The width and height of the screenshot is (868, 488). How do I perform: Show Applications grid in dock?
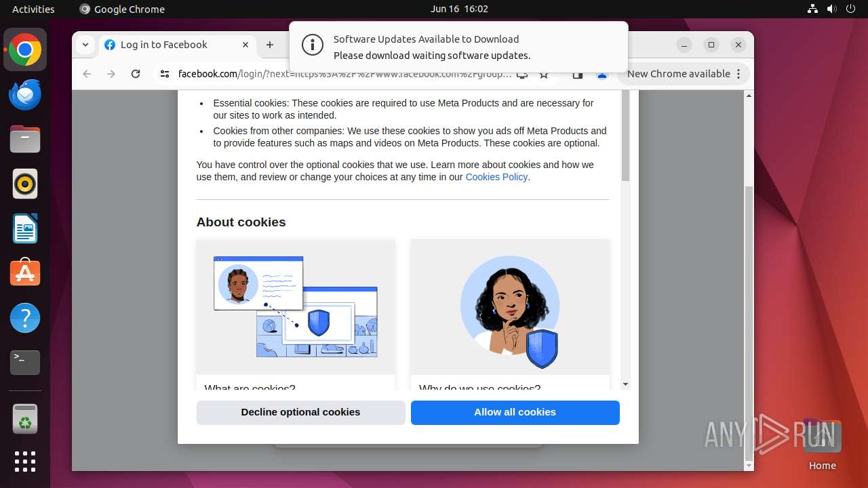pyautogui.click(x=25, y=462)
